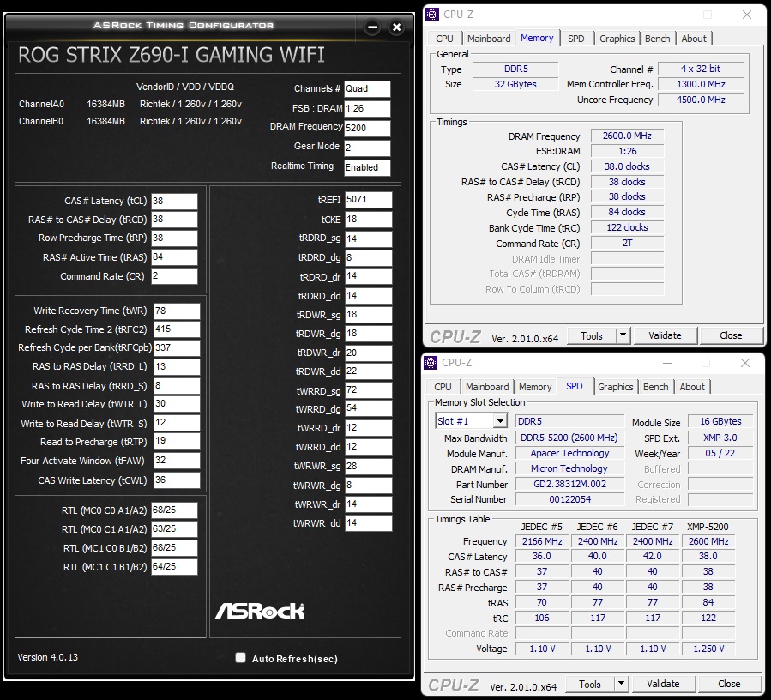Switch to CPU tab in top CPU-Z window

[444, 39]
